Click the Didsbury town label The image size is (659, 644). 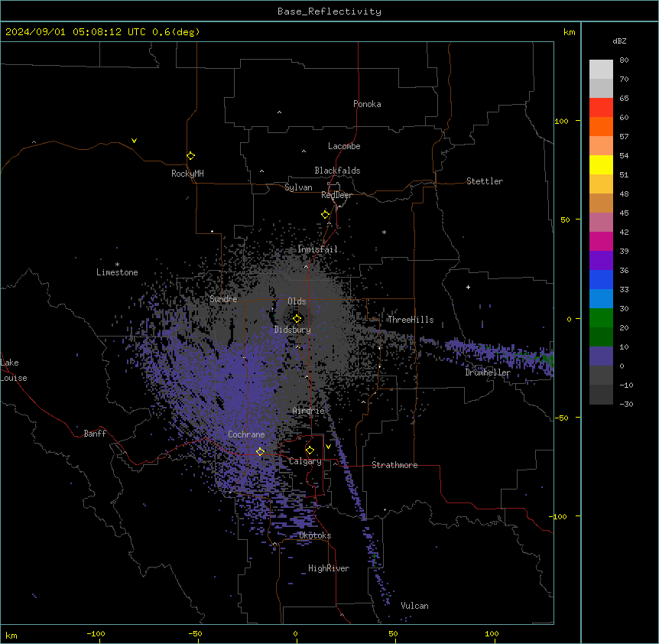coord(293,330)
